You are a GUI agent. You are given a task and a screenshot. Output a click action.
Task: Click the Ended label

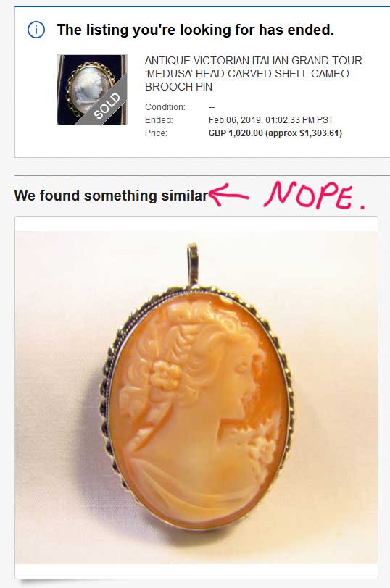coord(159,120)
